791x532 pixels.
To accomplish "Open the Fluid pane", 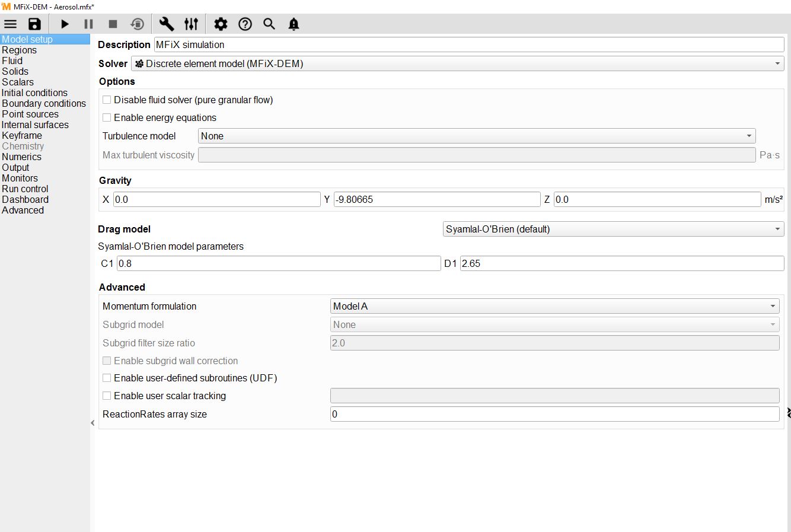I will pos(45,60).
